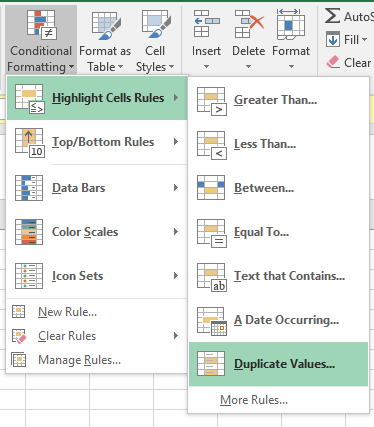Expand the Icon Sets submenu arrow
Image resolution: width=374 pixels, height=427 pixels.
coord(176,276)
